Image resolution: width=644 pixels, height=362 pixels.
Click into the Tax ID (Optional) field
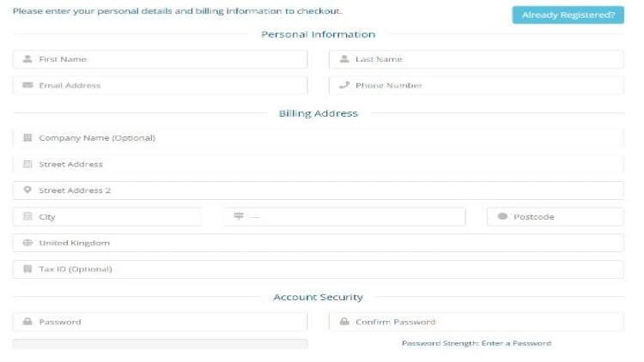click(x=319, y=269)
